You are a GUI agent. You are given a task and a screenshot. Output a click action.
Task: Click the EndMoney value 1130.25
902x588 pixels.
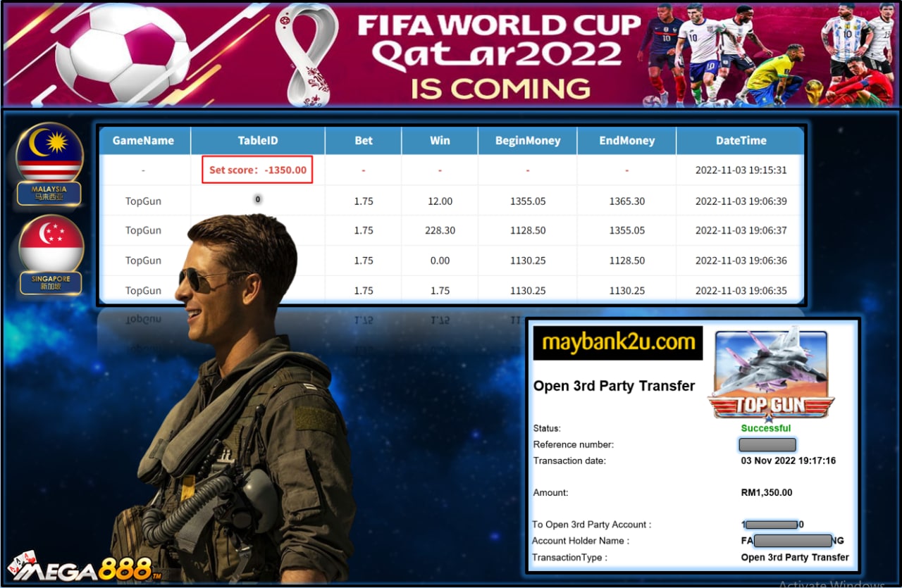coord(626,290)
